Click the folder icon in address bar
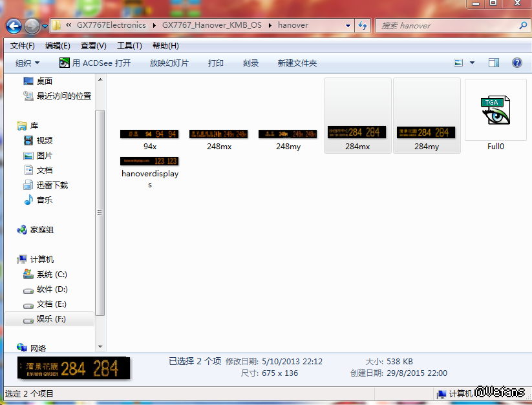The width and height of the screenshot is (532, 405). pyautogui.click(x=57, y=25)
